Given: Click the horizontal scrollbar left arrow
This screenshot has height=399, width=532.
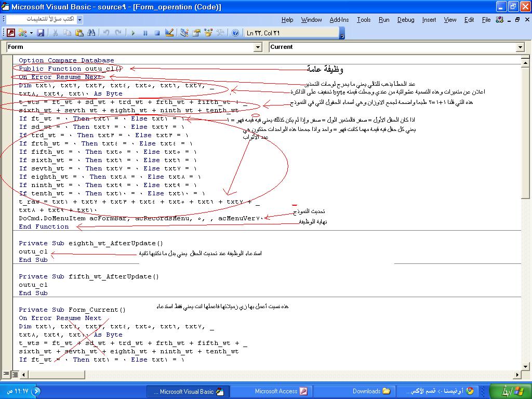Looking at the screenshot, I should [23, 375].
